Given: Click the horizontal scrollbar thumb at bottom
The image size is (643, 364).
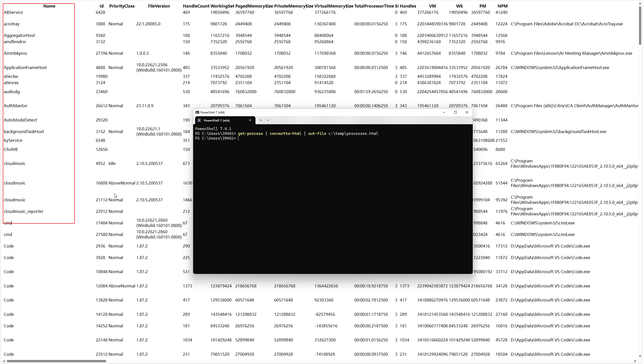Looking at the screenshot, I should (x=57, y=361).
